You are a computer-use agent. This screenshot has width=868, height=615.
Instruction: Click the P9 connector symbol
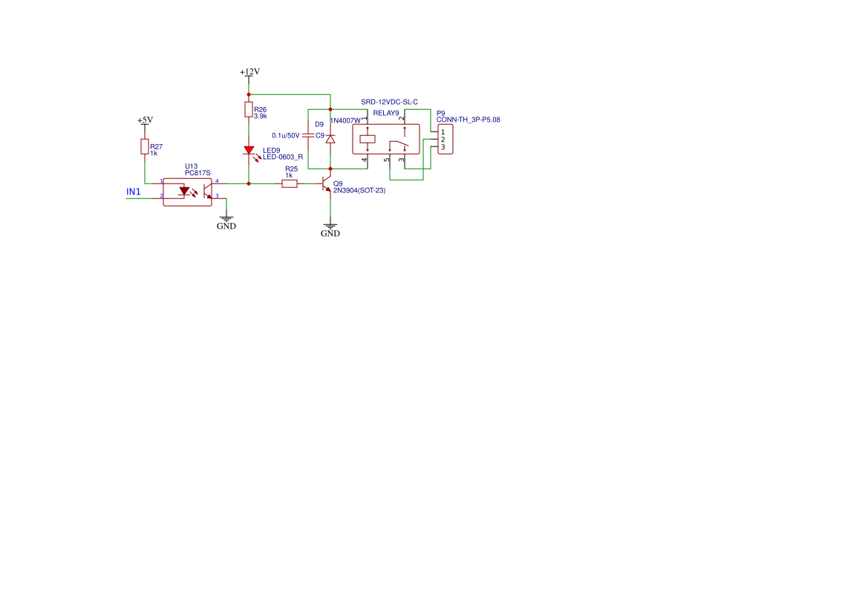[445, 139]
